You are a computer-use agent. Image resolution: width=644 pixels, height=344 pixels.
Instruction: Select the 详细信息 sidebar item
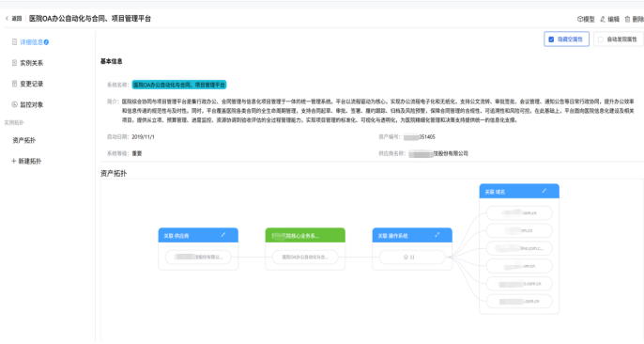(31, 42)
